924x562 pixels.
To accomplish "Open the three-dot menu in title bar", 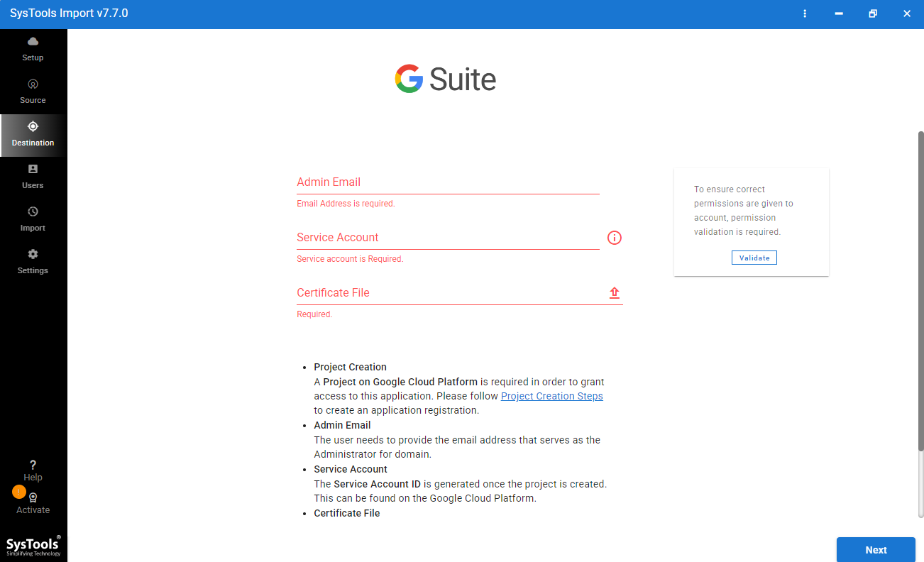I will click(x=805, y=13).
